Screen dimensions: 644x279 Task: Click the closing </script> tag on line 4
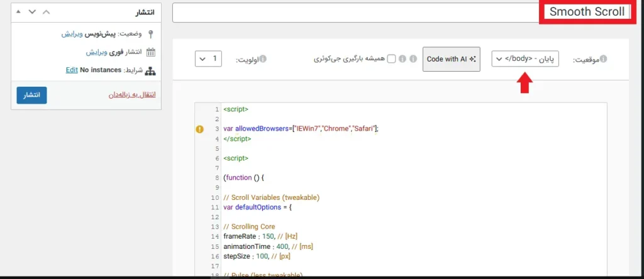237,139
